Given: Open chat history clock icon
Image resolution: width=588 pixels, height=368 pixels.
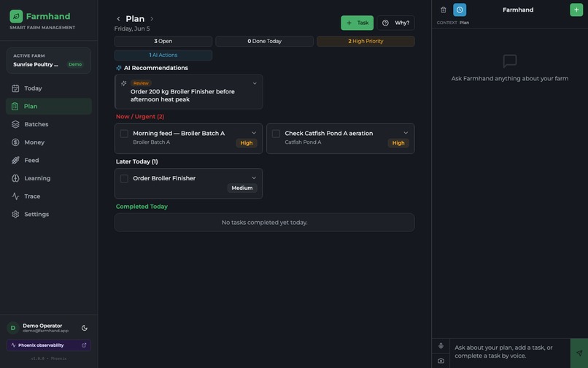Looking at the screenshot, I should (x=460, y=9).
